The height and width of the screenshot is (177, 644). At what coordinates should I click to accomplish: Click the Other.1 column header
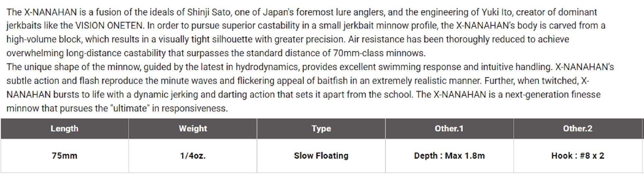coord(449,128)
